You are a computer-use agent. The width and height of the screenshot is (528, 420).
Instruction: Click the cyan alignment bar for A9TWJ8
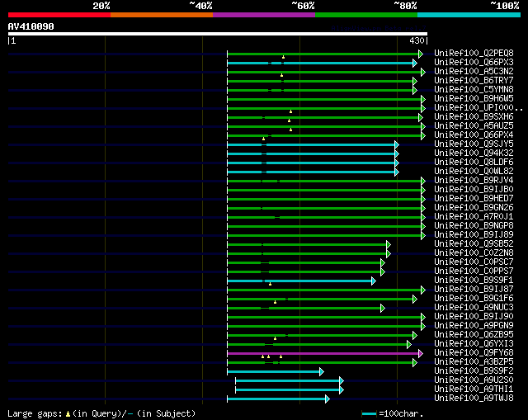point(276,399)
